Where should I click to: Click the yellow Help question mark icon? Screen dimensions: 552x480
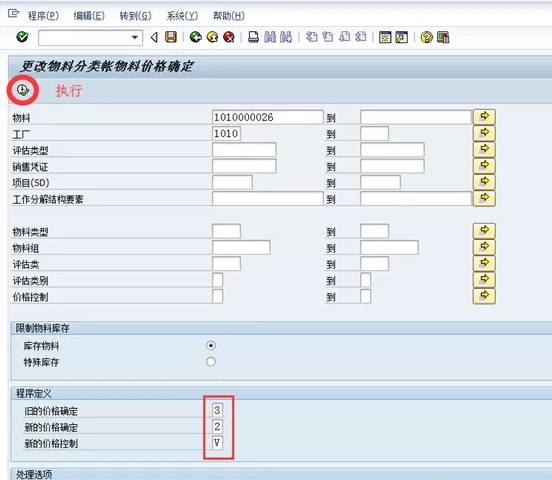[426, 37]
